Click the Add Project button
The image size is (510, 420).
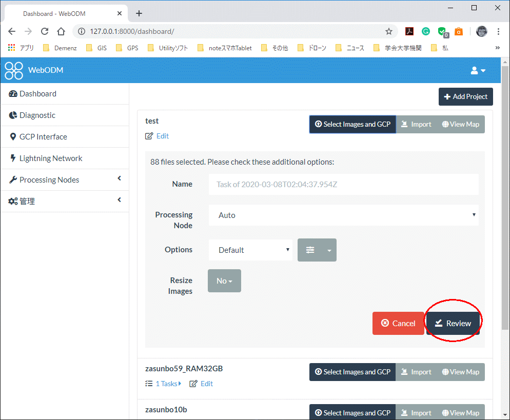(465, 96)
